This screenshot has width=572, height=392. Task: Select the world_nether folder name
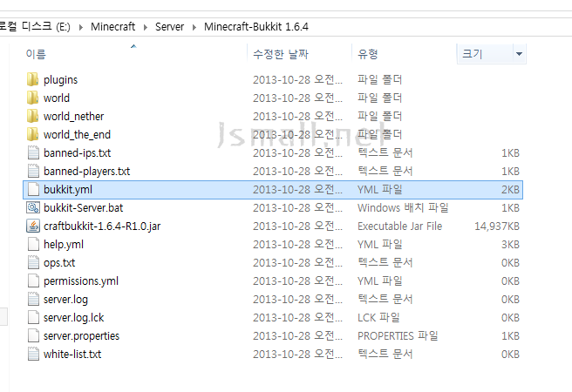(74, 116)
